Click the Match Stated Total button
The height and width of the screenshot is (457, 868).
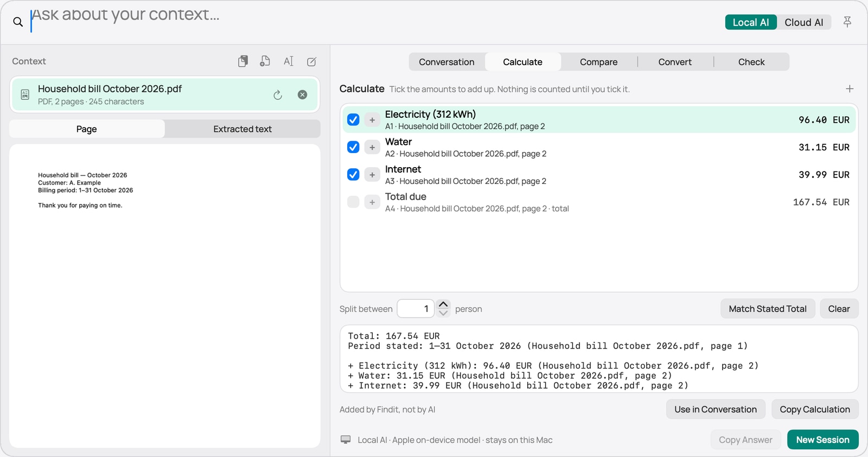coord(768,309)
